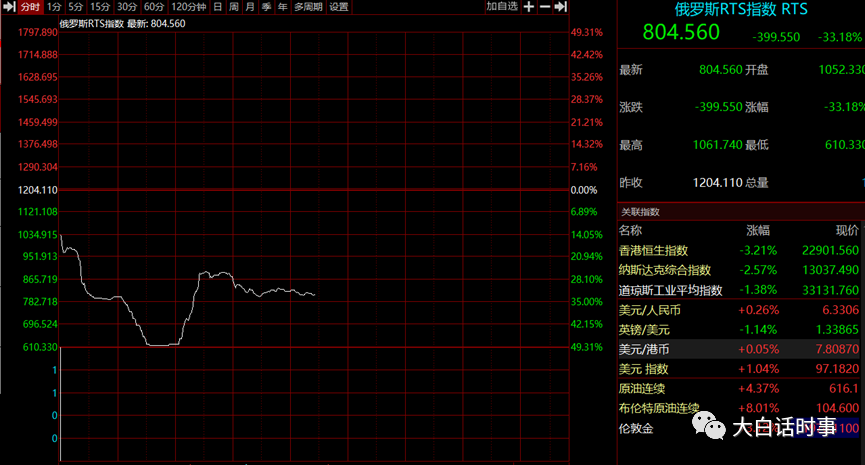Switch to the 15分 period tab

pos(100,7)
